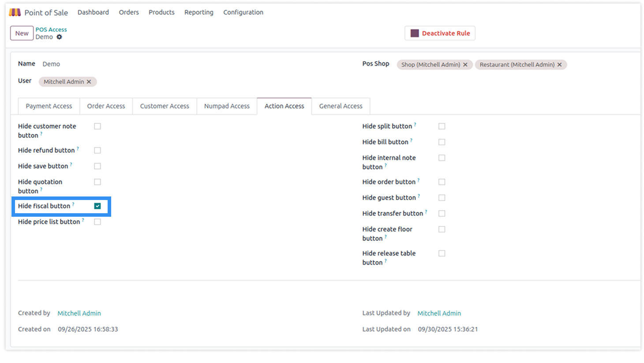The width and height of the screenshot is (644, 363).
Task: Click the help tooltip icon beside Hide transfer button
Action: pos(426,212)
